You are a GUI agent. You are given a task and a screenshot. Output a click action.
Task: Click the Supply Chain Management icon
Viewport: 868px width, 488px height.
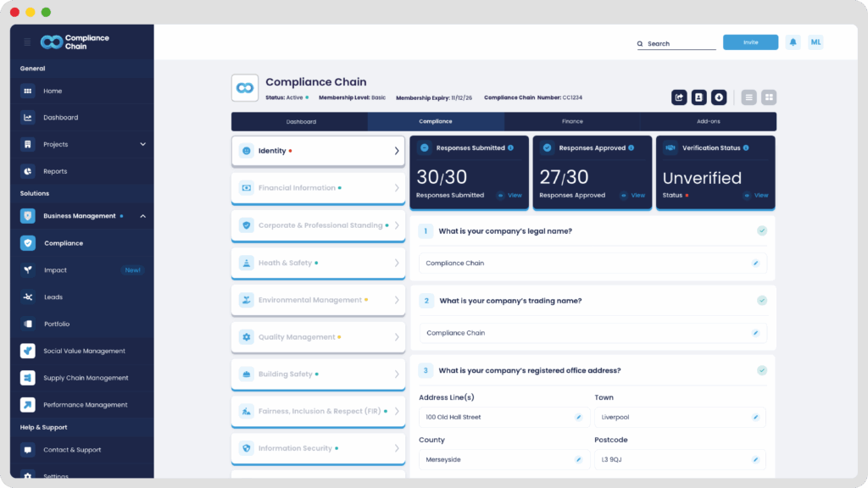coord(28,378)
